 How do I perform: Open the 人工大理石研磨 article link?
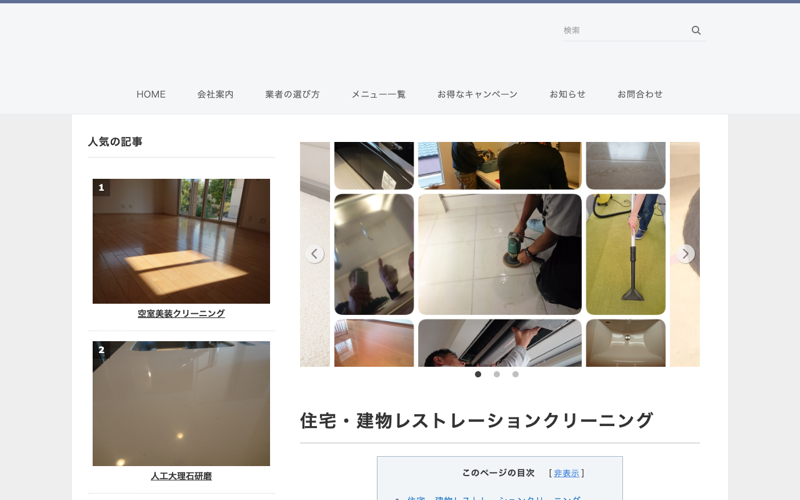(x=181, y=476)
